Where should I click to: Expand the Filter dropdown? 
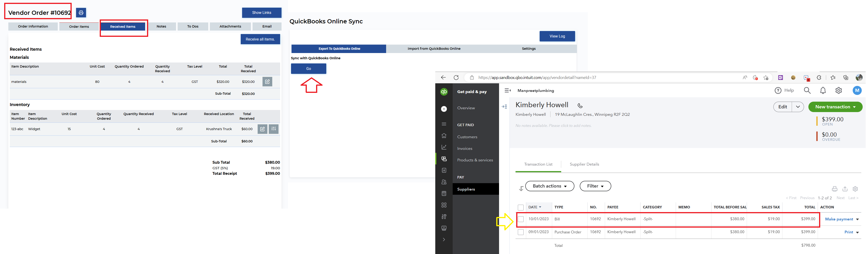coord(595,186)
